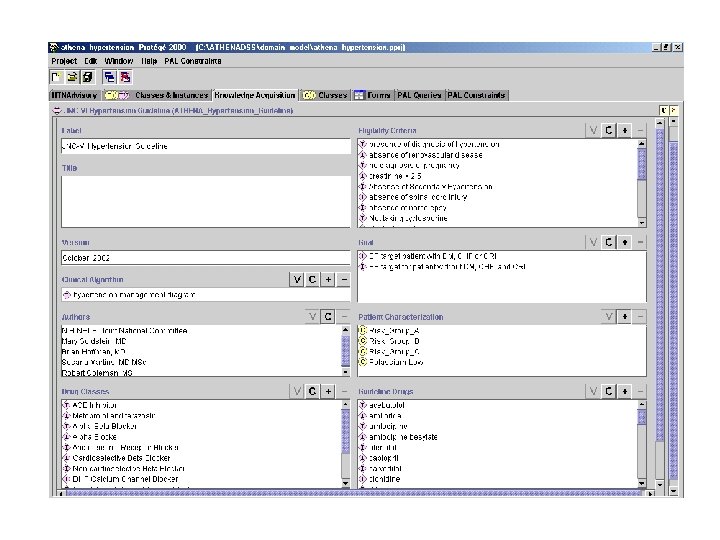Image resolution: width=720 pixels, height=540 pixels.
Task: Open the Project menu
Action: tap(64, 61)
